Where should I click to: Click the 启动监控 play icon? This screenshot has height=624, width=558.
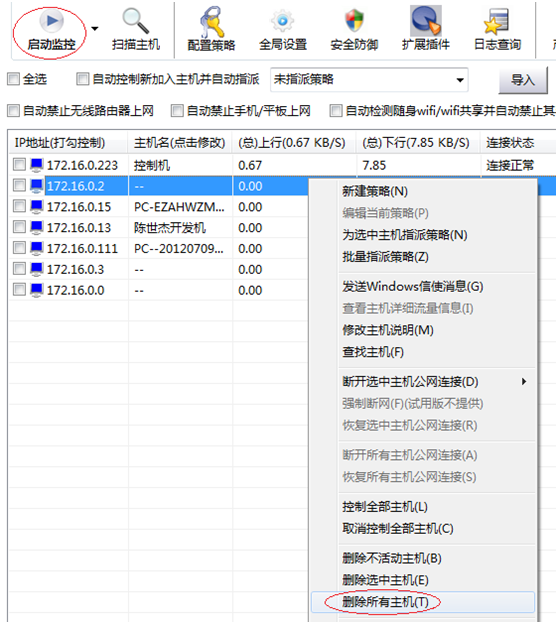click(x=51, y=21)
